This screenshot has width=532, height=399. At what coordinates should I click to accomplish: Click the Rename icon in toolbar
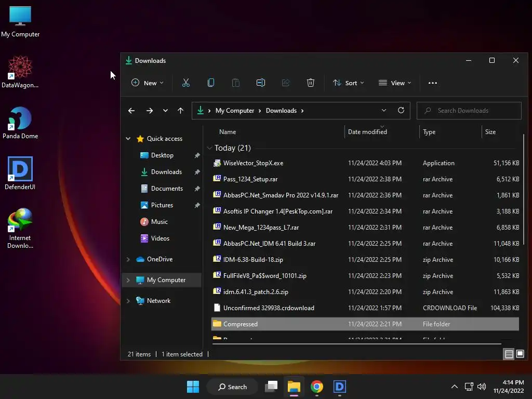pos(261,83)
